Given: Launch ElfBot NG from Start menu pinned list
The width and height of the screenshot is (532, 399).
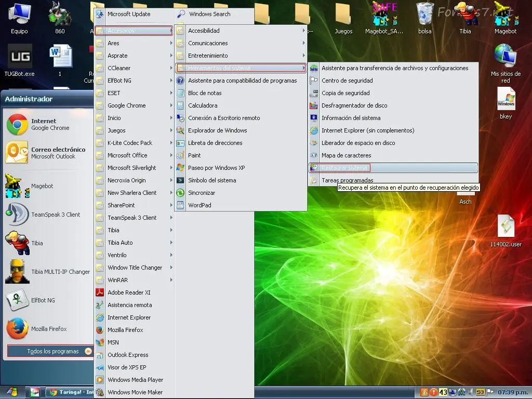Looking at the screenshot, I should [48, 300].
